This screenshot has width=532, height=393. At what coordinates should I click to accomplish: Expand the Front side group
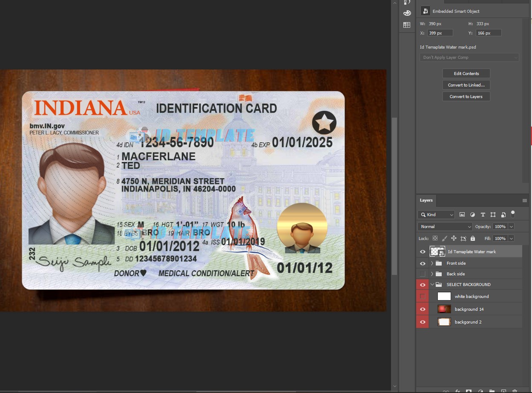432,263
